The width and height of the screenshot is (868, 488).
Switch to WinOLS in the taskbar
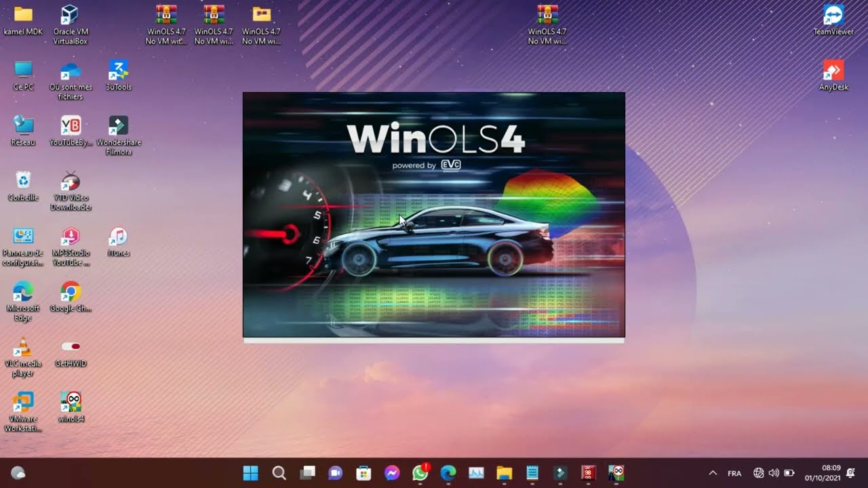616,473
